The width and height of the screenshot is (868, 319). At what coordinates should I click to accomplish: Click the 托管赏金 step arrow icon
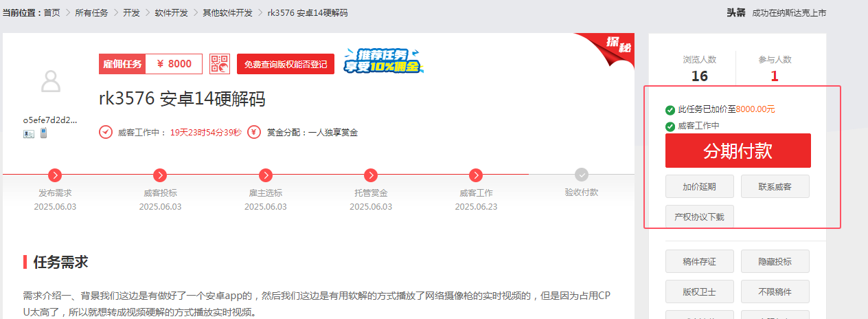pos(371,175)
